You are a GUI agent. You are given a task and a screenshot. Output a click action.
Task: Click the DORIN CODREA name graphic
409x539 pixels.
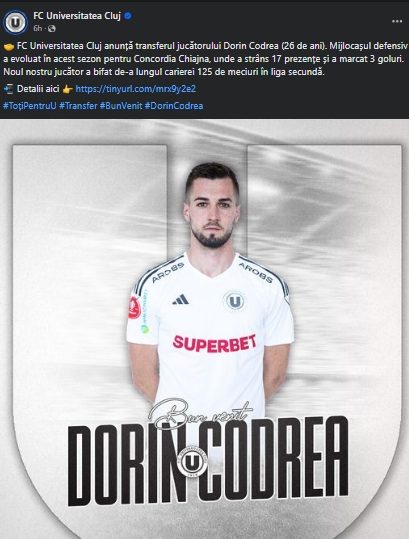coord(208,461)
